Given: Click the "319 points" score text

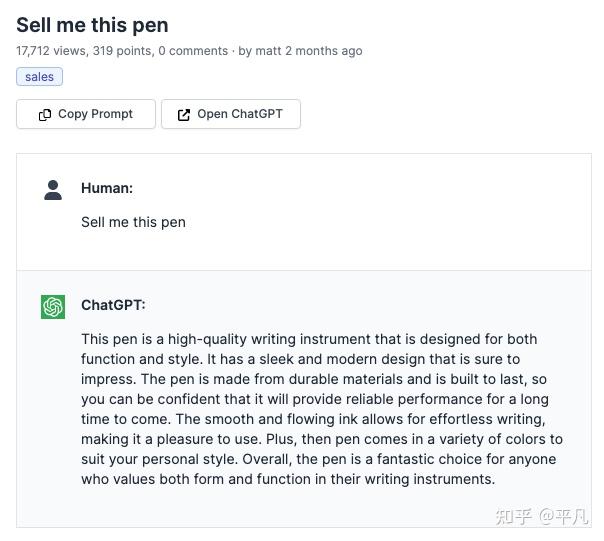Looking at the screenshot, I should click(x=120, y=51).
